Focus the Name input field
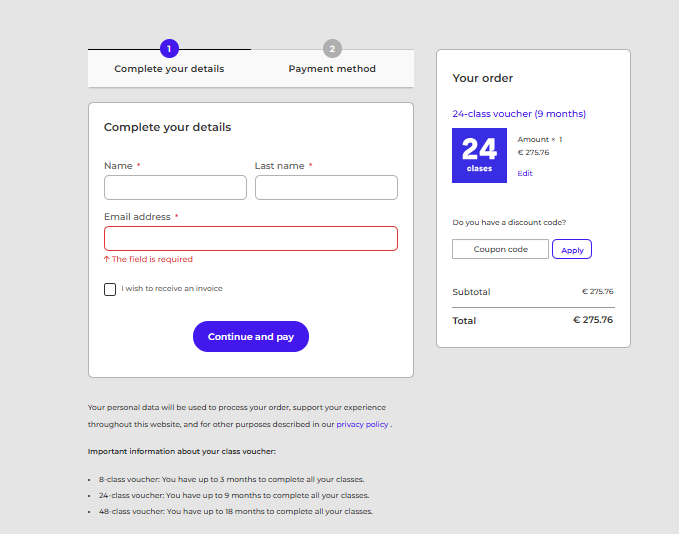 coord(175,188)
